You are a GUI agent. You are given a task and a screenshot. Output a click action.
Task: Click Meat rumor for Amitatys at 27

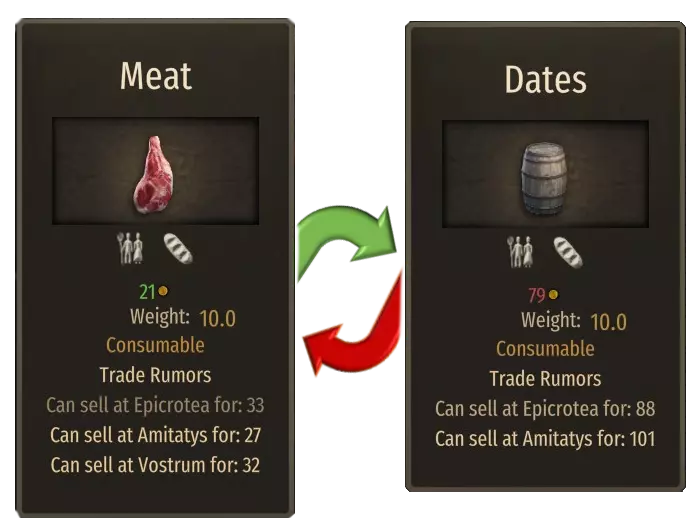point(155,435)
